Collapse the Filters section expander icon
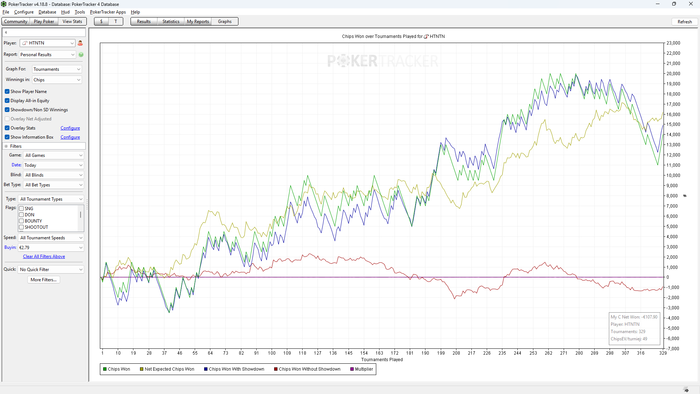700x394 pixels. click(x=6, y=146)
